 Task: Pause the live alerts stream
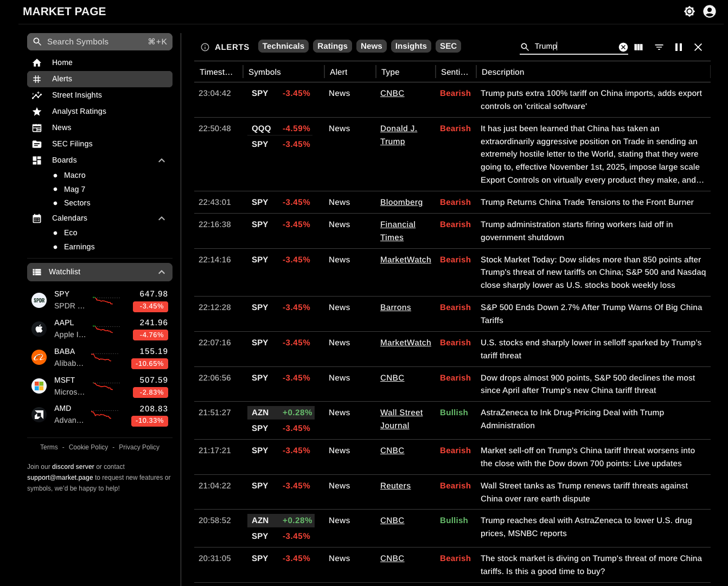pos(679,47)
